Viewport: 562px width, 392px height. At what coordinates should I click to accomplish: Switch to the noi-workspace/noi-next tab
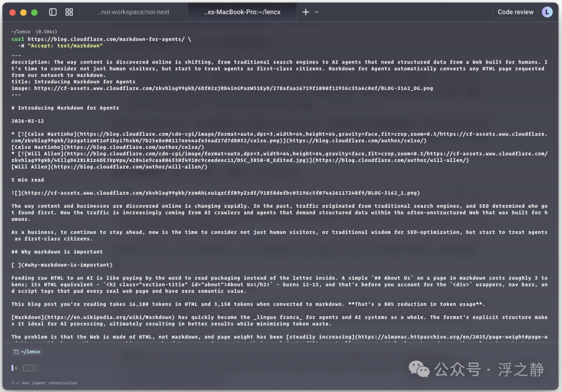point(133,12)
